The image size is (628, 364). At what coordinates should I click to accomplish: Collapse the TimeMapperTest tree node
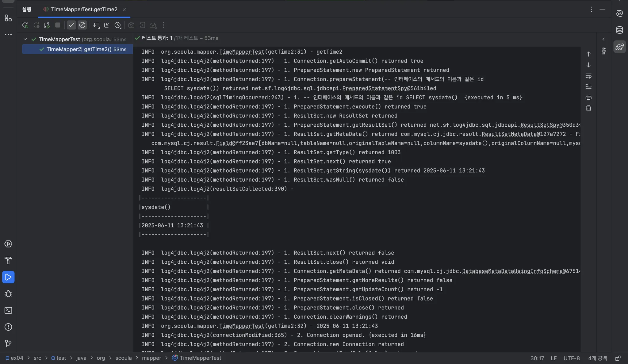25,39
